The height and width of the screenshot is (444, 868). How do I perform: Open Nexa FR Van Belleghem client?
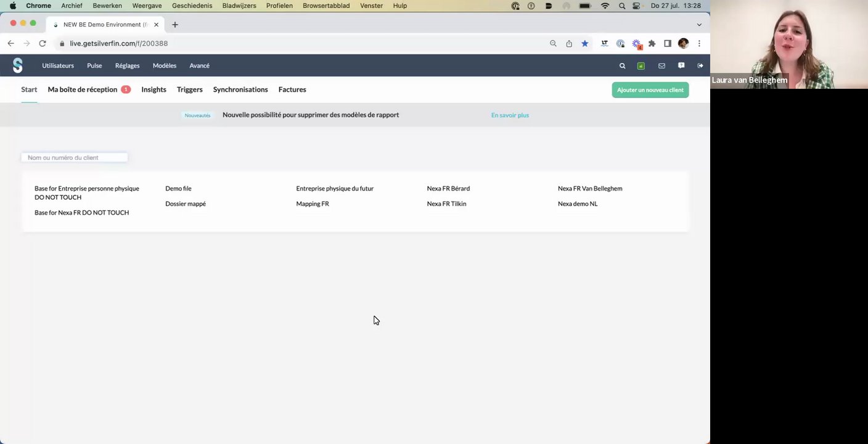pos(590,189)
